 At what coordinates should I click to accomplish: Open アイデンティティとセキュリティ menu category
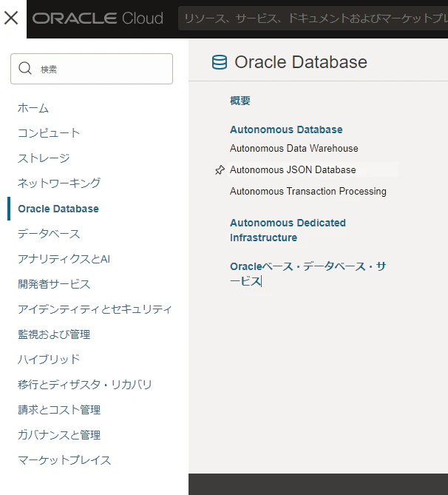tap(95, 309)
